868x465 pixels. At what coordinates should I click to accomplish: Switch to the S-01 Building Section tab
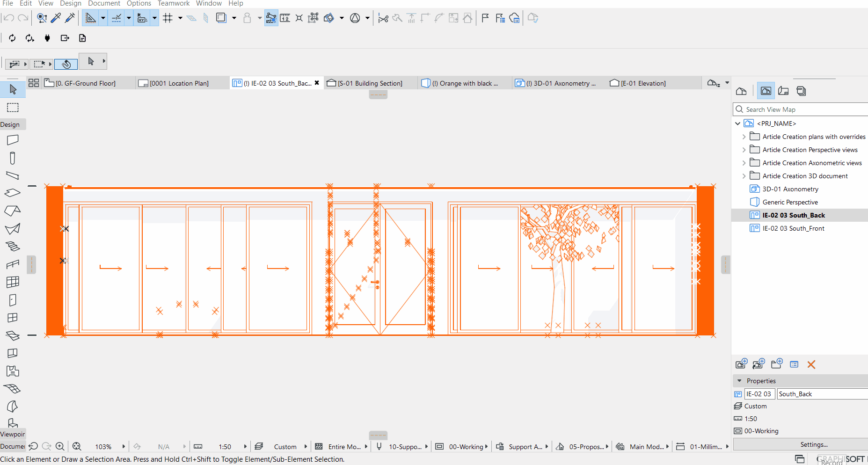(370, 83)
